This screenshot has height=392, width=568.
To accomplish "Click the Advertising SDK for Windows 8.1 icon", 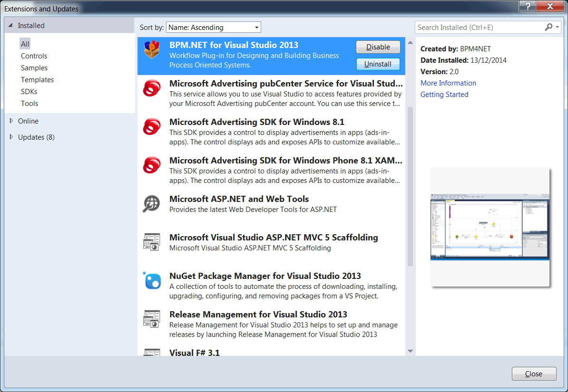I will (152, 126).
